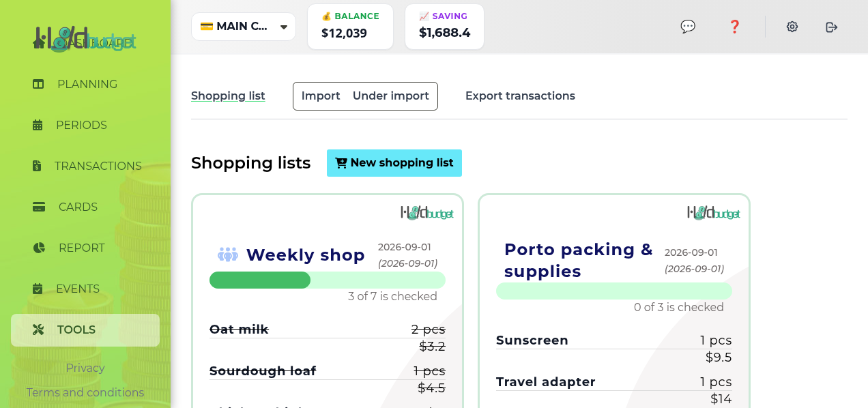Click the people icon beside Weekly shop
868x408 pixels.
click(x=228, y=254)
